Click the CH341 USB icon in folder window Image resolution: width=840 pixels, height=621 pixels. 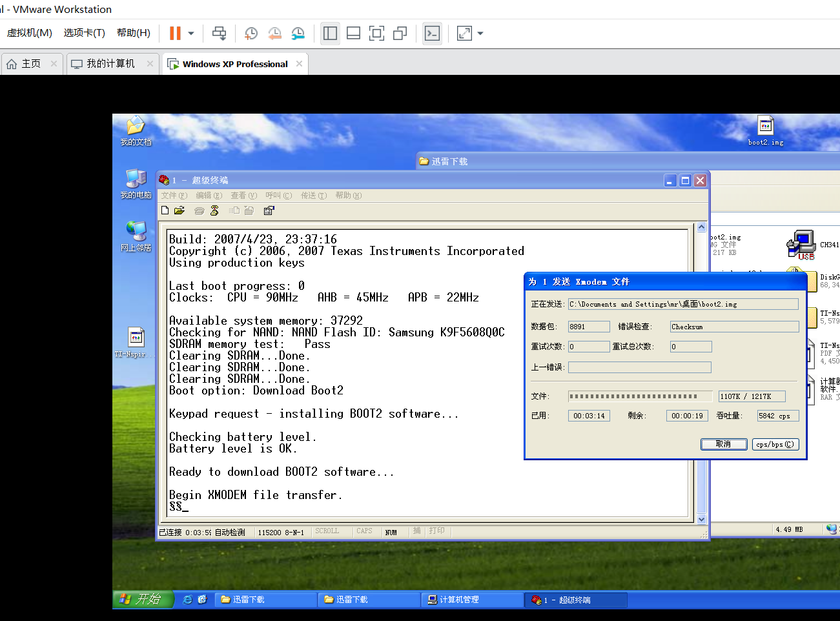[x=801, y=245]
